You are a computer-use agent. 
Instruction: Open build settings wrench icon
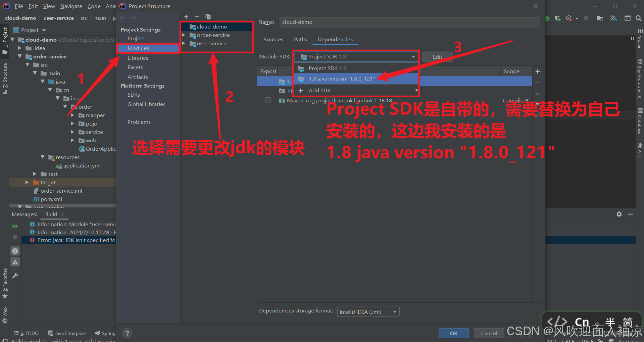click(x=15, y=276)
